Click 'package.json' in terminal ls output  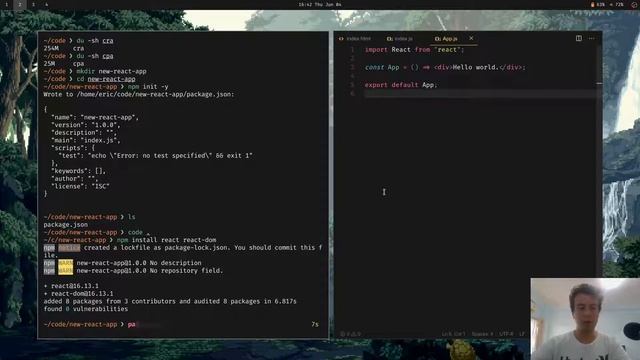pyautogui.click(x=65, y=224)
